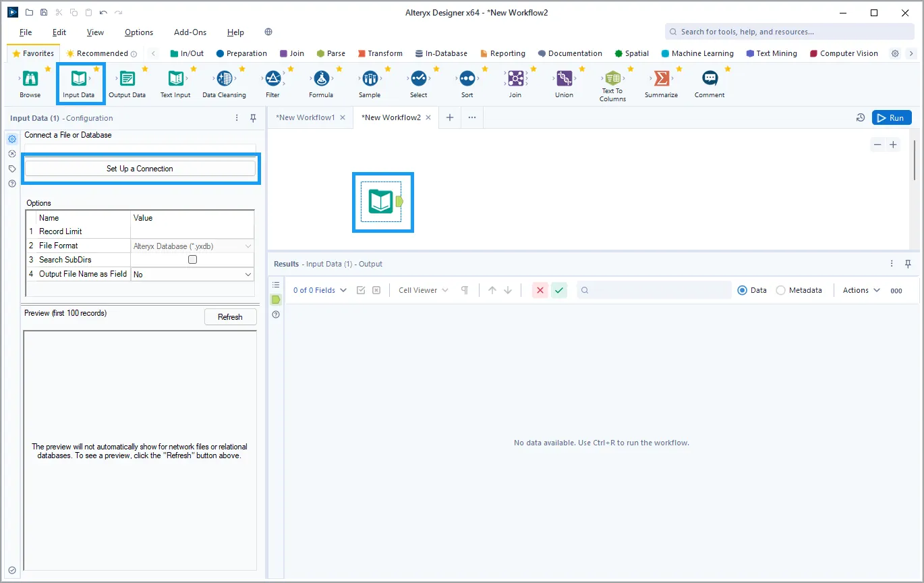The image size is (924, 583).
Task: Open the workflow history icon
Action: pos(860,117)
